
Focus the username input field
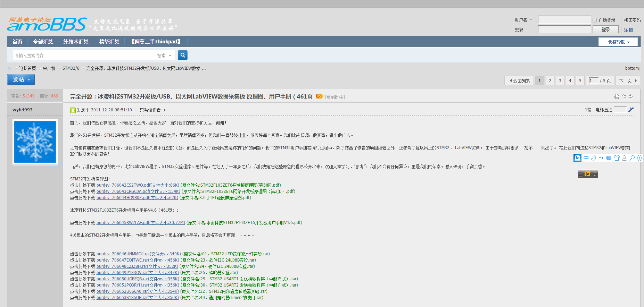(564, 20)
